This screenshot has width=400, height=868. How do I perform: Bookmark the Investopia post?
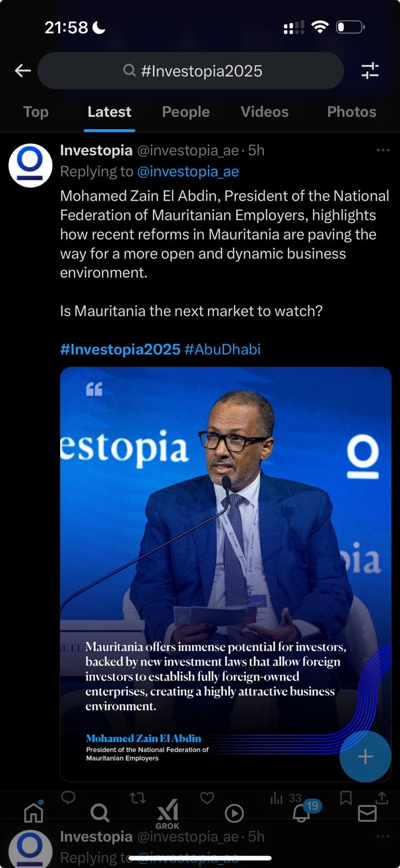346,797
